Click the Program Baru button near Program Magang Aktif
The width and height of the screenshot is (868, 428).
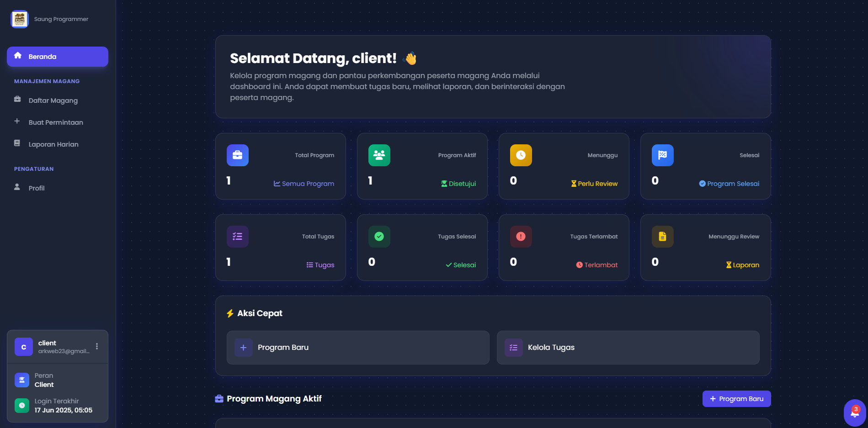click(736, 398)
